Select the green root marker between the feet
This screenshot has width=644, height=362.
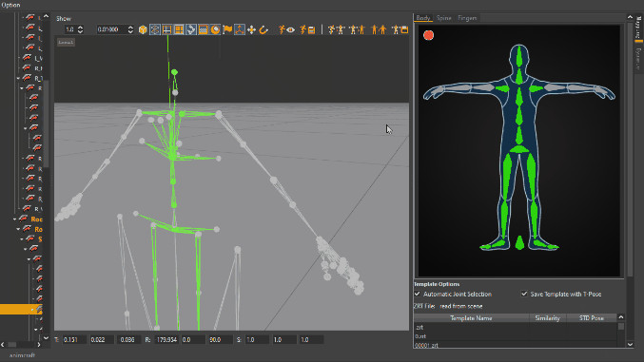tap(519, 242)
